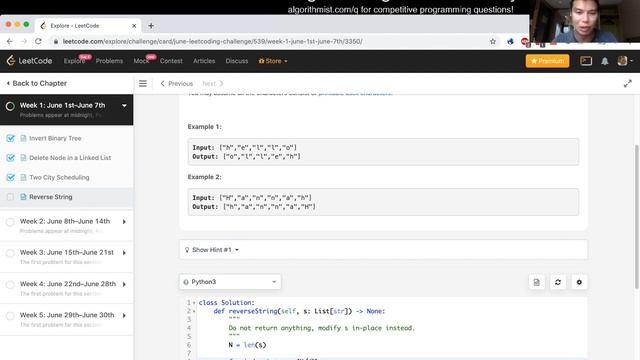Viewport: 640px width, 360px height.
Task: Open the Problems menu
Action: click(x=109, y=61)
